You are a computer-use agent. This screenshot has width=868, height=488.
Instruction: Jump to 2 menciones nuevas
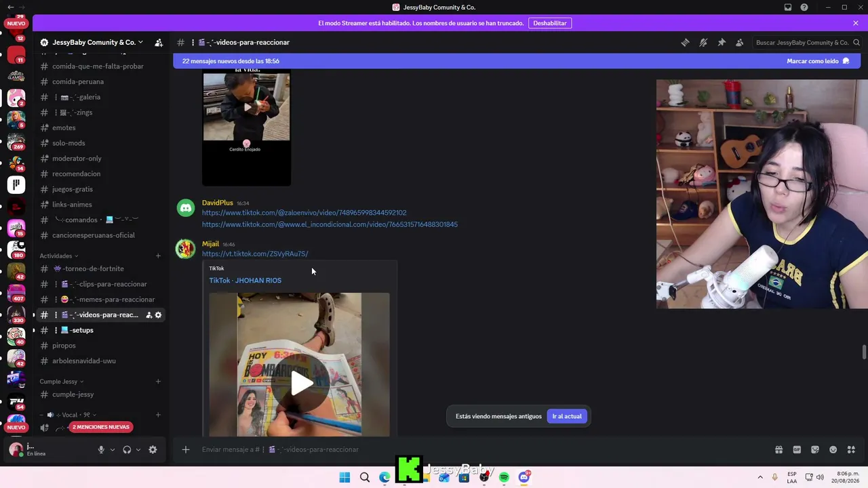(x=101, y=427)
